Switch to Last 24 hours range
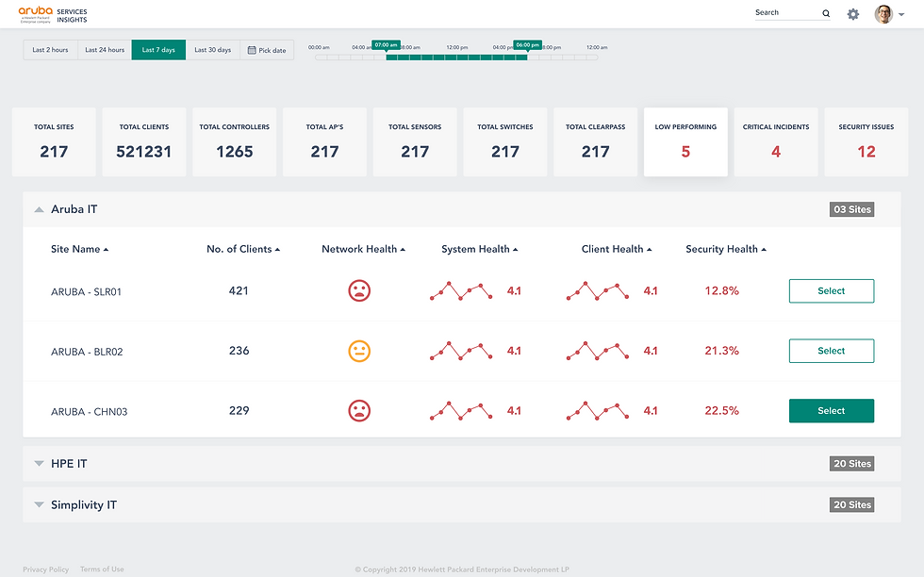 pos(105,50)
